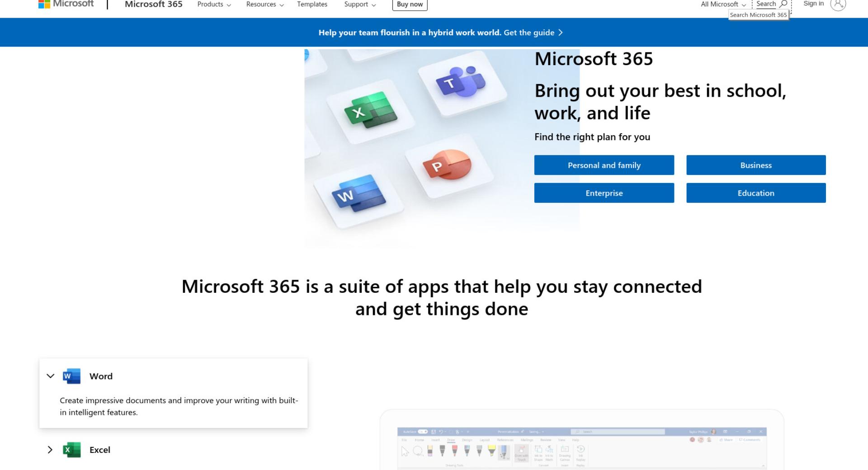The image size is (868, 470).
Task: Click the Microsoft logo in the header
Action: [x=66, y=4]
